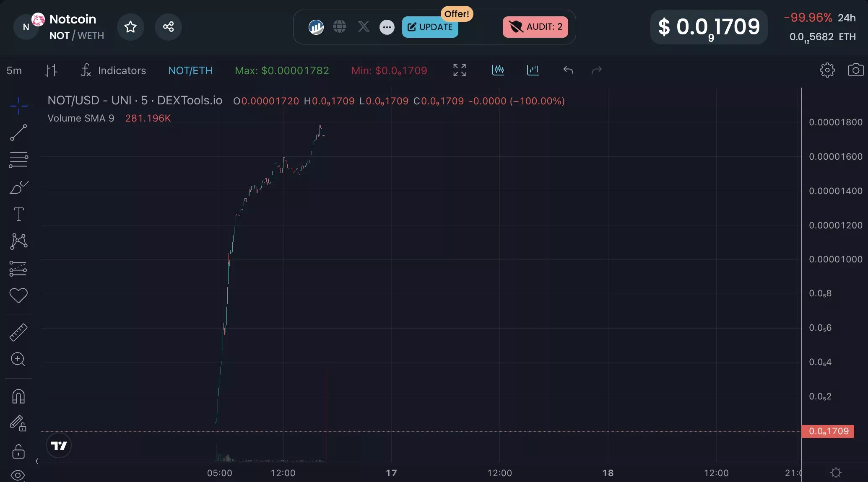Open the heart icons tool
This screenshot has width=868, height=482.
[x=18, y=295]
